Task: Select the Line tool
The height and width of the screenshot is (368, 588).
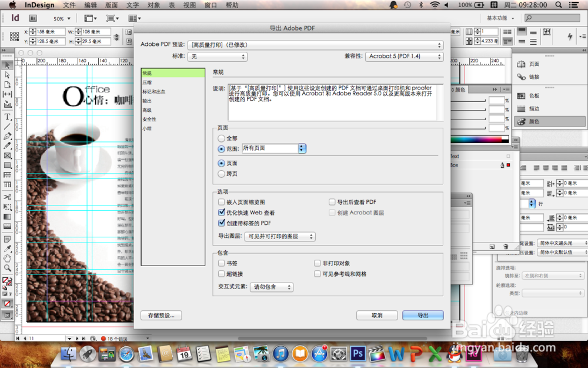Action: pyautogui.click(x=7, y=127)
